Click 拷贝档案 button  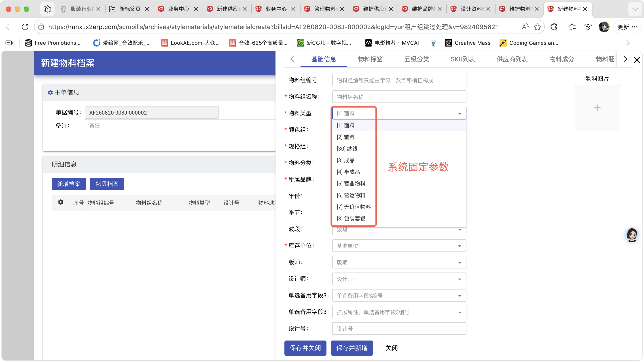(107, 184)
